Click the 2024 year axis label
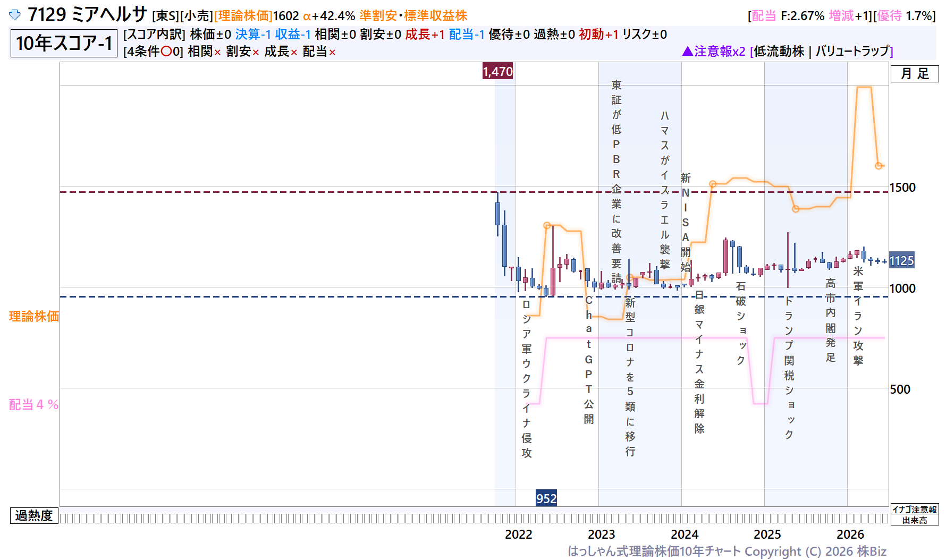 click(x=685, y=534)
